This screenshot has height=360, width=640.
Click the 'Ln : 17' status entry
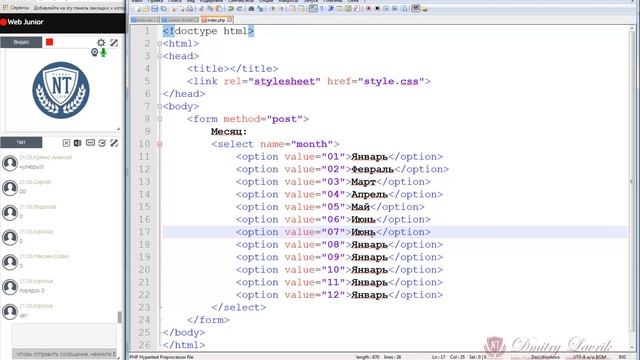click(439, 357)
